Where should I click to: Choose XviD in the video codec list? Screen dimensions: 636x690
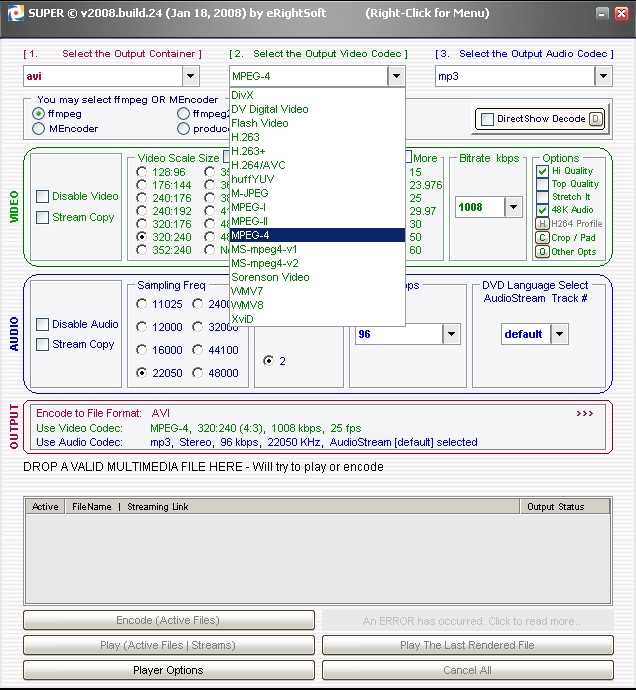click(x=242, y=319)
